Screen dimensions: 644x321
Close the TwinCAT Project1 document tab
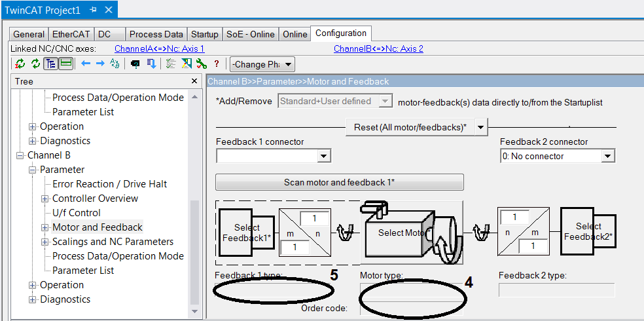pyautogui.click(x=109, y=10)
